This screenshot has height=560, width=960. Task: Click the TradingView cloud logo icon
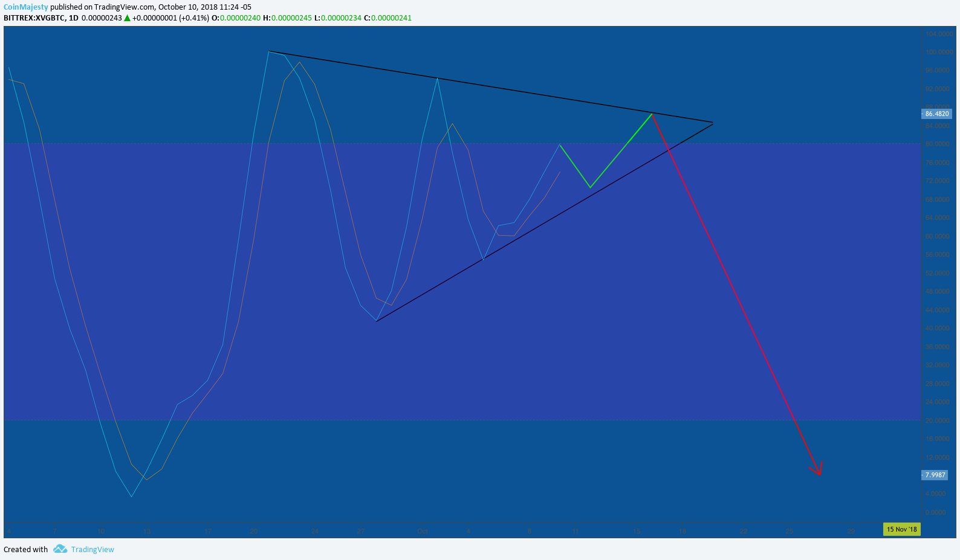click(60, 549)
